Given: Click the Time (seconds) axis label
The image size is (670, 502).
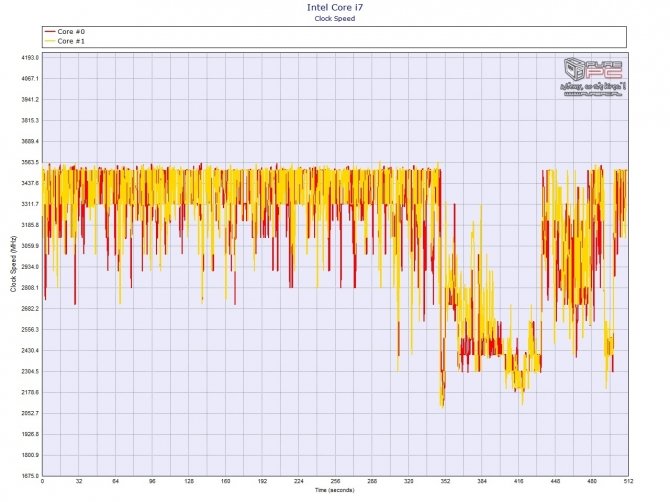Looking at the screenshot, I should [335, 490].
